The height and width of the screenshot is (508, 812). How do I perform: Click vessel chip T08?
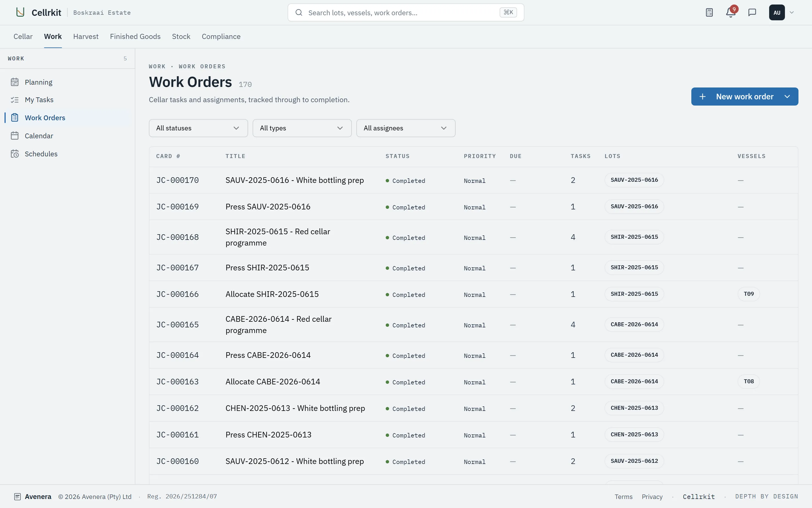tap(749, 381)
